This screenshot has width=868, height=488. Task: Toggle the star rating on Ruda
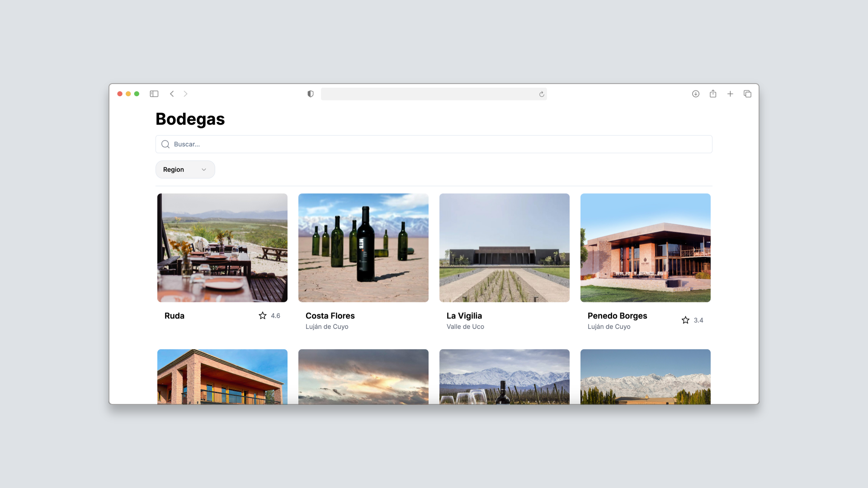pyautogui.click(x=263, y=315)
